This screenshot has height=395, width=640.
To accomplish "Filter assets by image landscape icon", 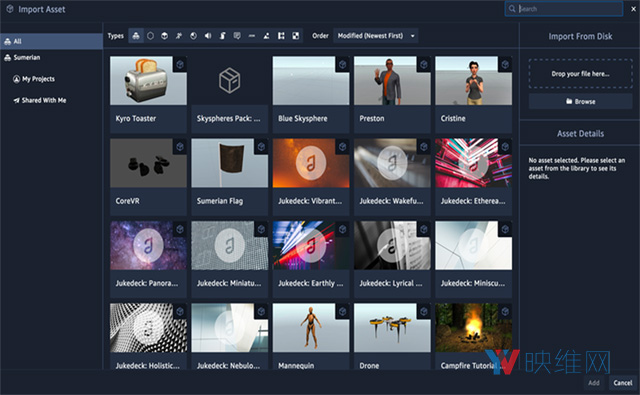I will 266,36.
